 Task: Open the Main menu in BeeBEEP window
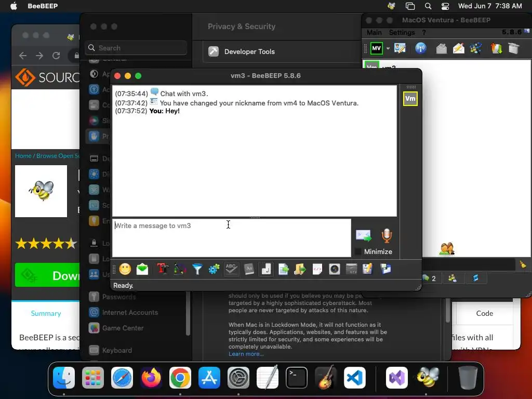(374, 33)
